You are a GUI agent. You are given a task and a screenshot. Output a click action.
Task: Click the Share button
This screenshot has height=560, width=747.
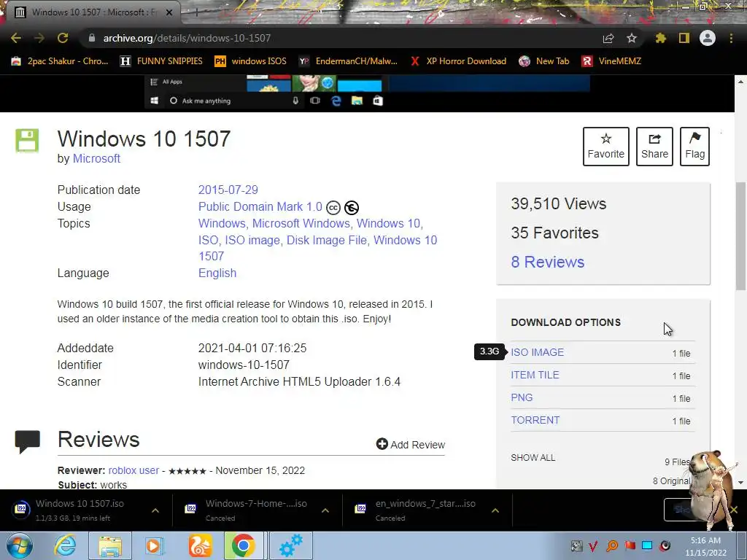pyautogui.click(x=654, y=147)
